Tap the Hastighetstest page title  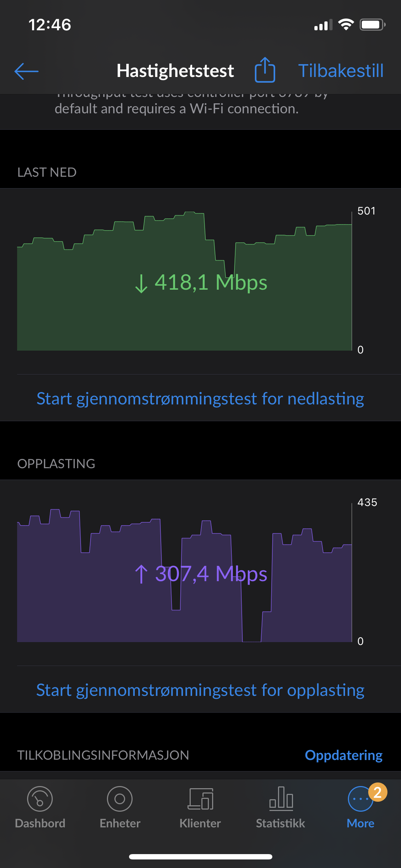[x=175, y=71]
